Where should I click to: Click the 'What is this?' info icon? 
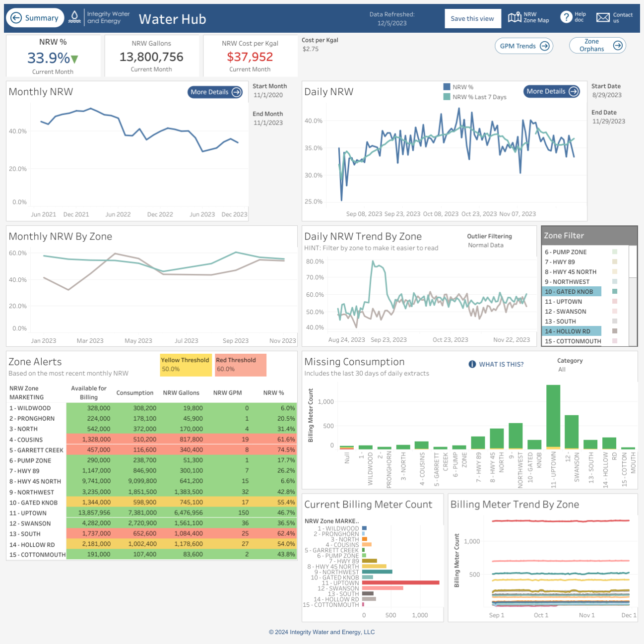(x=472, y=364)
